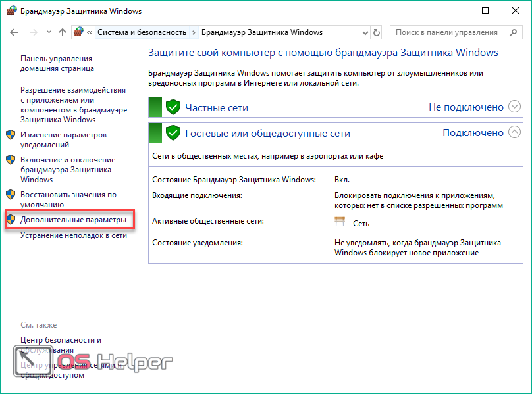The image size is (532, 394).
Task: Expand the 'Частные сети' section chevron
Action: (x=514, y=107)
